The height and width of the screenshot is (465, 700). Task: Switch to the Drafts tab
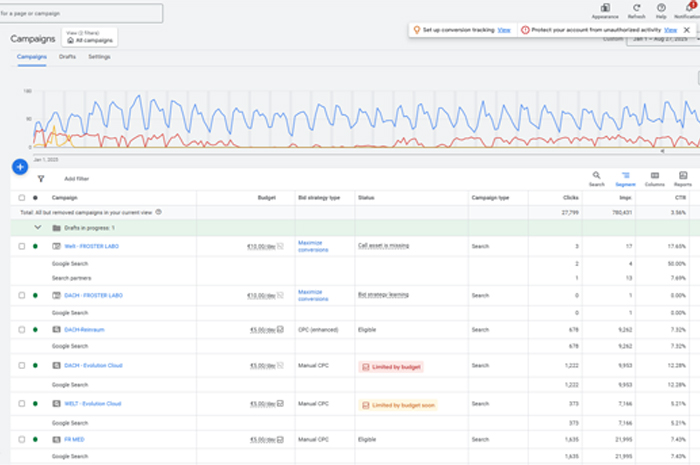tap(67, 57)
